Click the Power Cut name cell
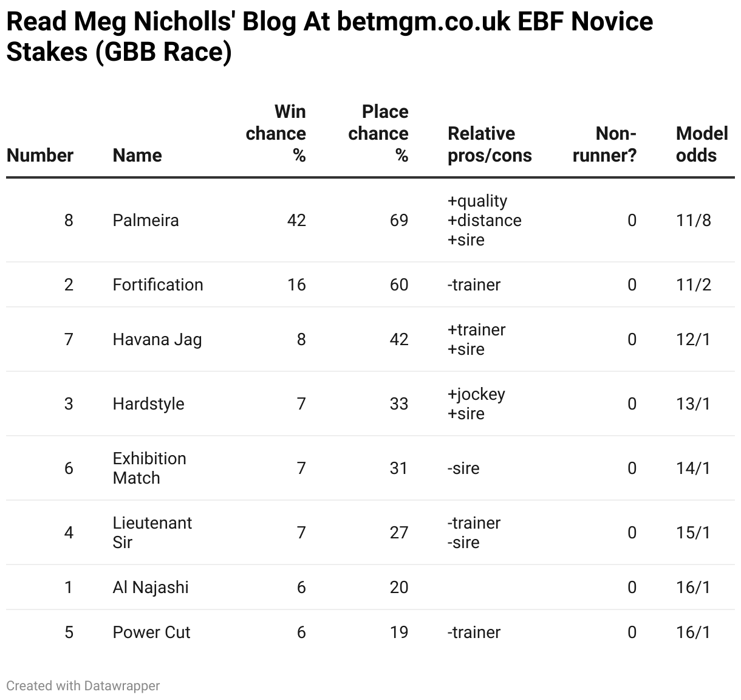741x700 pixels. click(151, 632)
